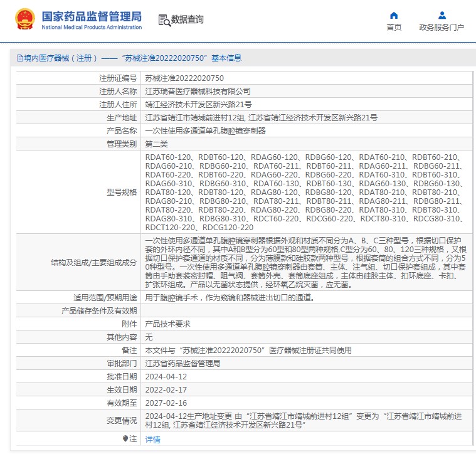Click the 型号规格 label

[122, 193]
